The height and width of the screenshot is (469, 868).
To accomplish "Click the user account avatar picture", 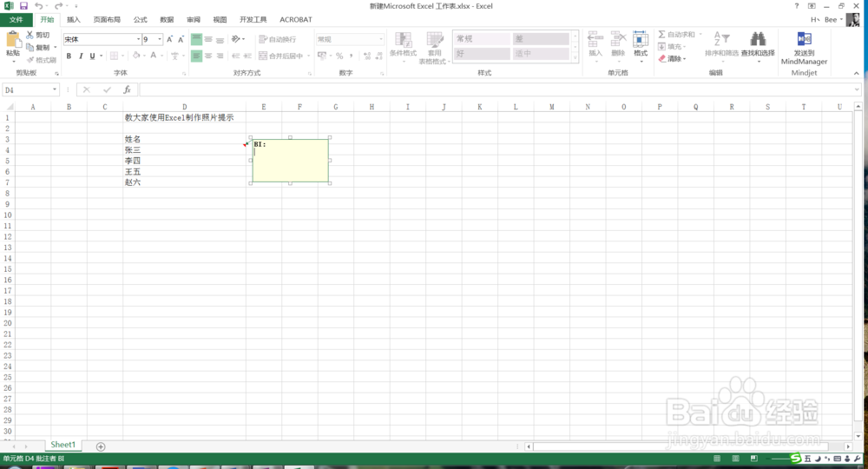I will [853, 19].
